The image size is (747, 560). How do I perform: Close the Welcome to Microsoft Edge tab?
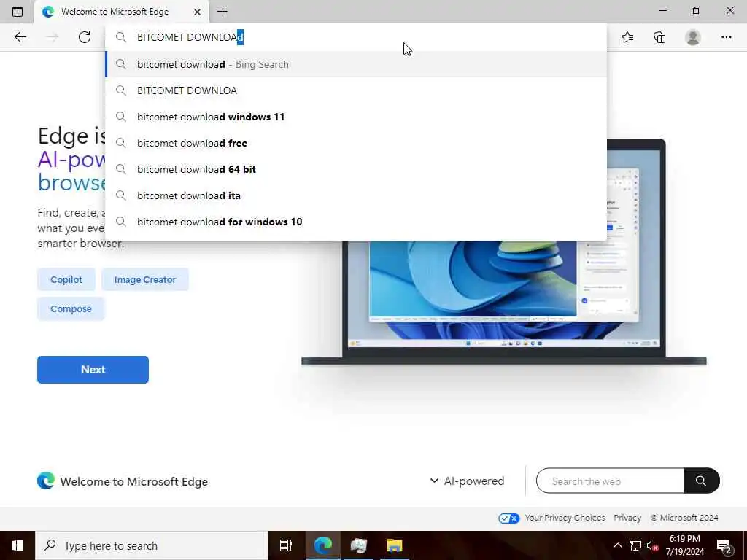pyautogui.click(x=197, y=12)
